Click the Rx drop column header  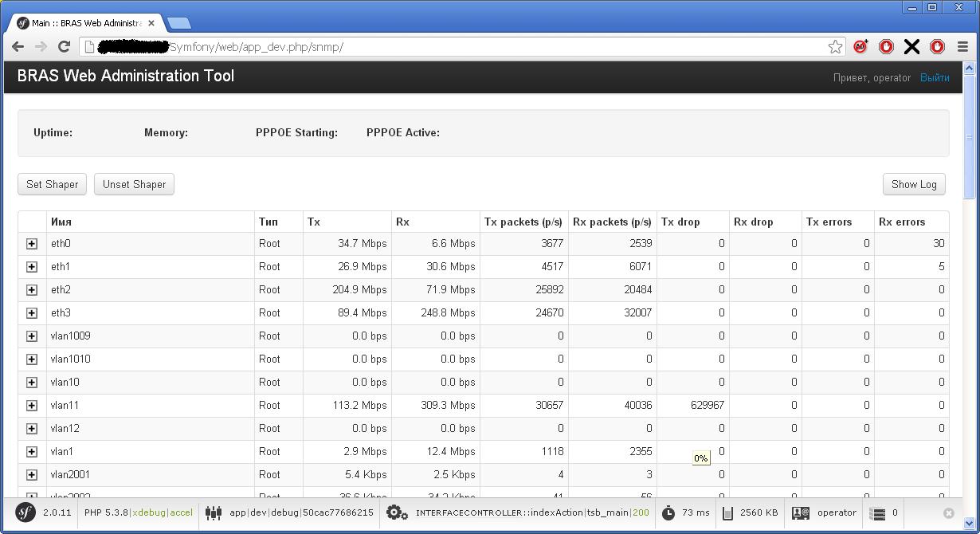pos(765,222)
